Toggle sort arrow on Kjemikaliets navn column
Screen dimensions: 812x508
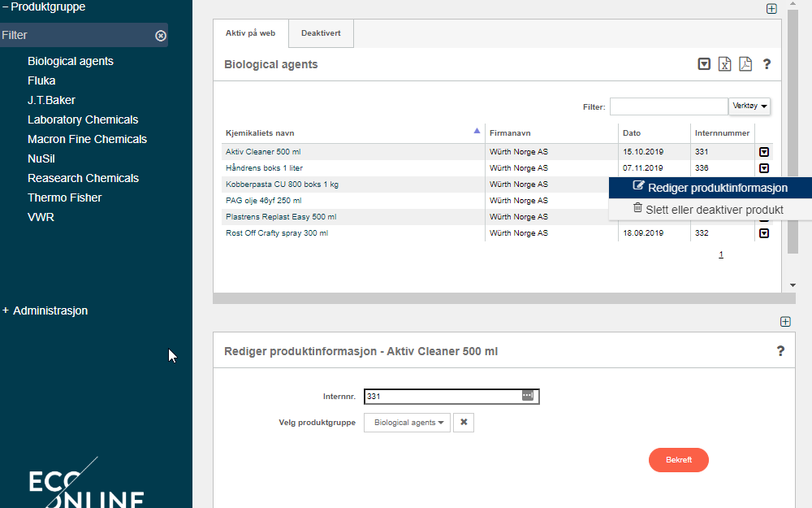click(x=477, y=131)
